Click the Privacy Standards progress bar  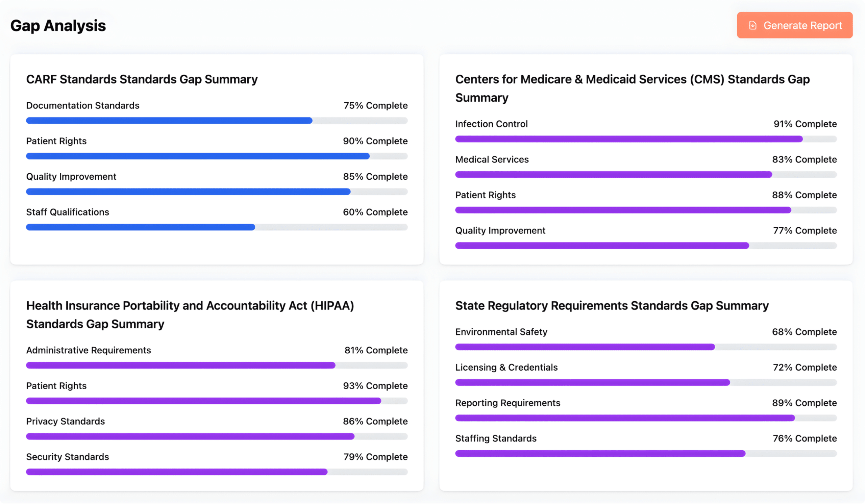[x=217, y=436]
